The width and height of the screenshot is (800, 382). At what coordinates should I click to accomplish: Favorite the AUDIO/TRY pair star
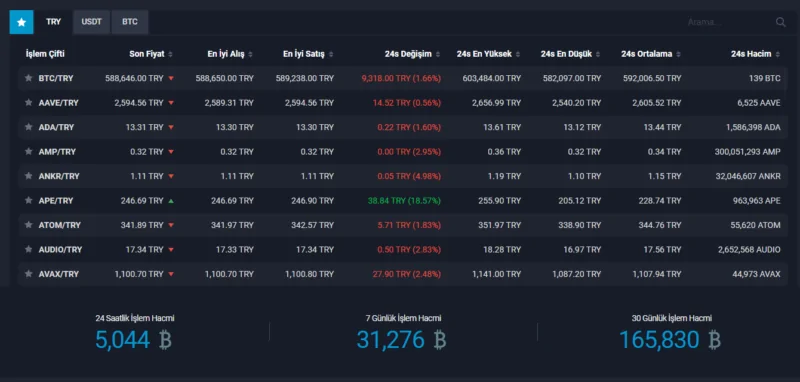point(29,250)
